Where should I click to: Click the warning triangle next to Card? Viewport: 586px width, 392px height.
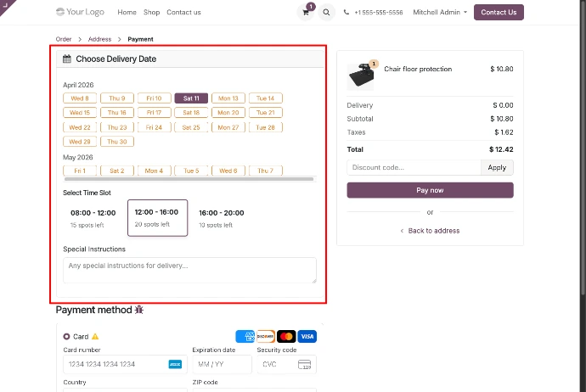pyautogui.click(x=95, y=337)
